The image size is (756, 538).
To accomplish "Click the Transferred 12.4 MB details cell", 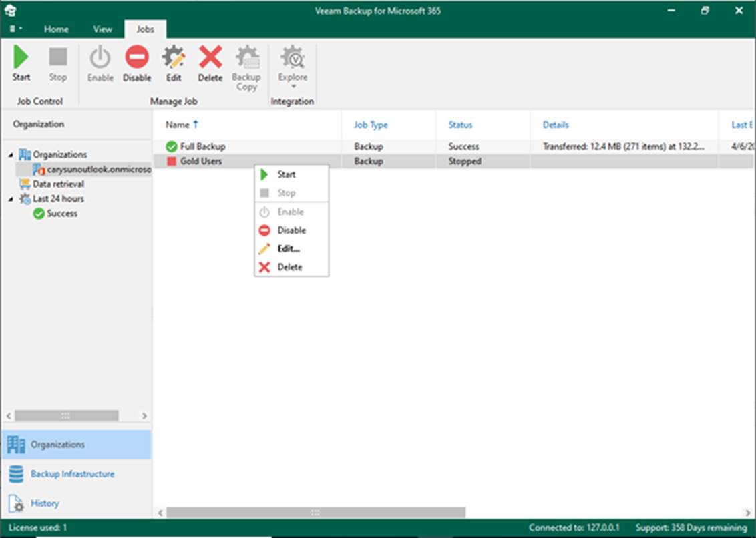I will pyautogui.click(x=624, y=146).
